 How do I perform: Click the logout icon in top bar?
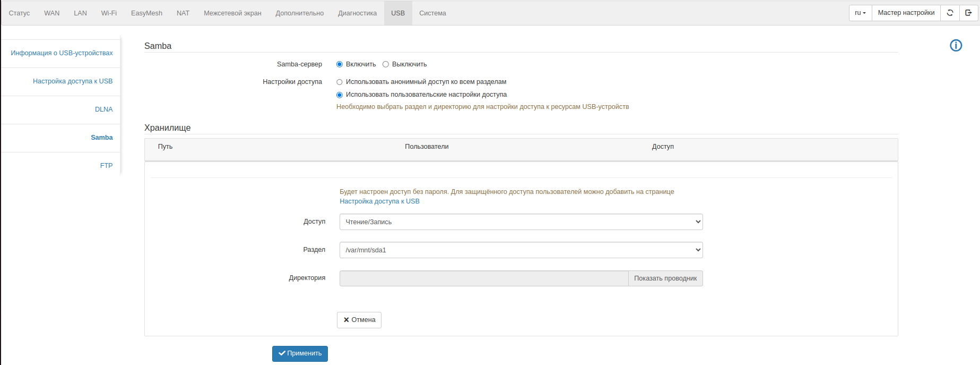tap(968, 13)
